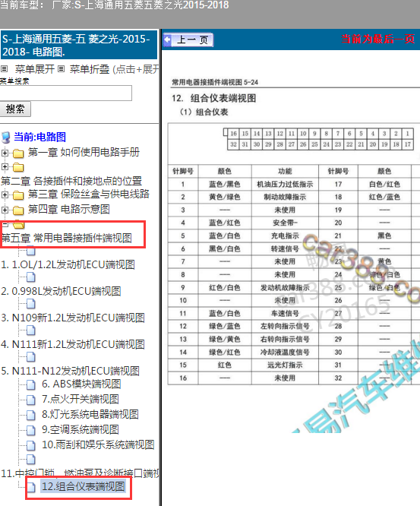Click page icon of 8.灯光系统电器端视图
The image size is (420, 506).
point(31,415)
